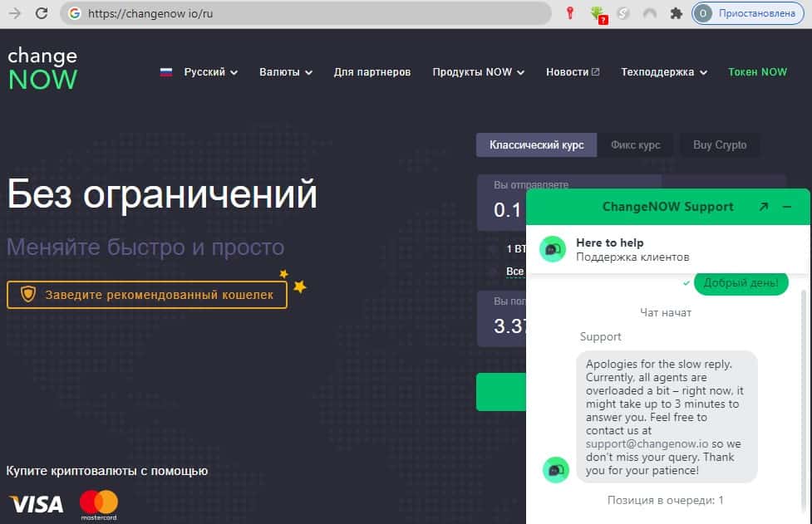Open the Новости external link
This screenshot has width=812, height=524.
(573, 72)
